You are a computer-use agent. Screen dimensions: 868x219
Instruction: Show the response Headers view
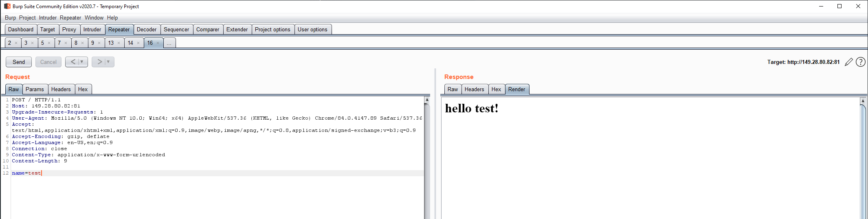tap(475, 89)
